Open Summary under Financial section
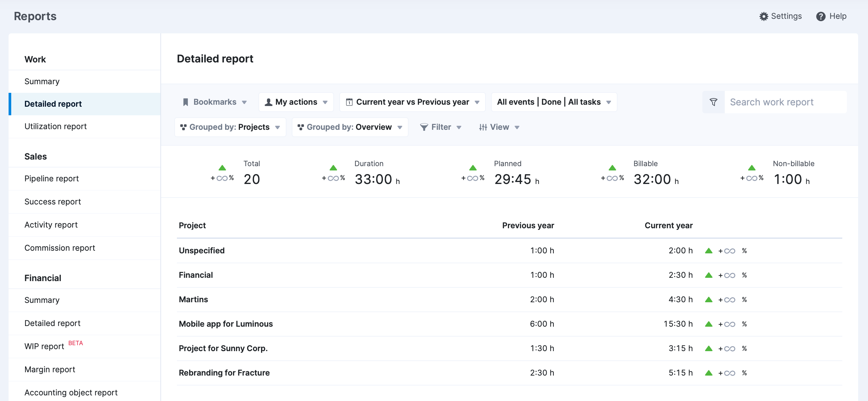Viewport: 868px width, 401px height. (x=84, y=300)
